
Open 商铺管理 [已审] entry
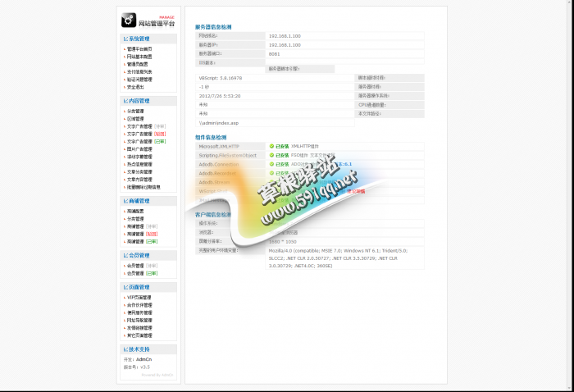143,242
